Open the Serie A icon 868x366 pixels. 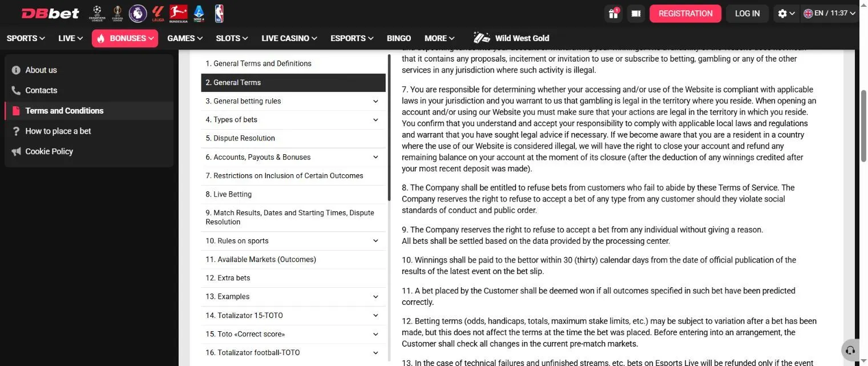coord(199,13)
